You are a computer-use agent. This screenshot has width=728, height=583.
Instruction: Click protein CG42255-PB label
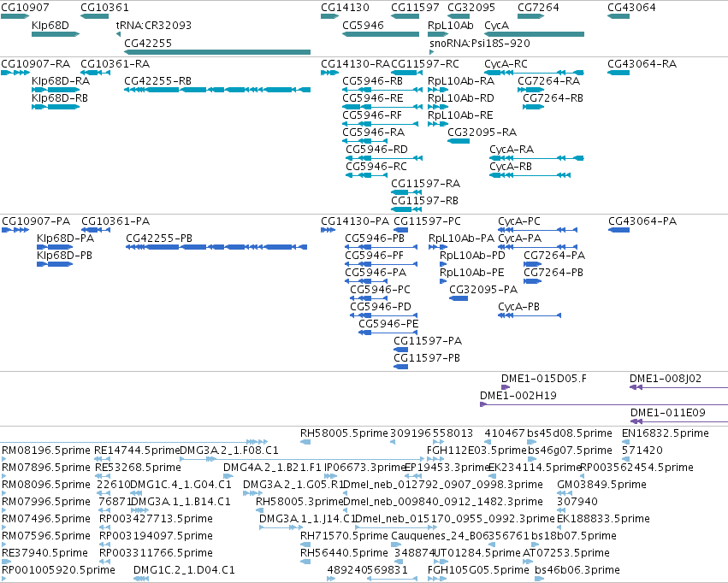pos(159,238)
